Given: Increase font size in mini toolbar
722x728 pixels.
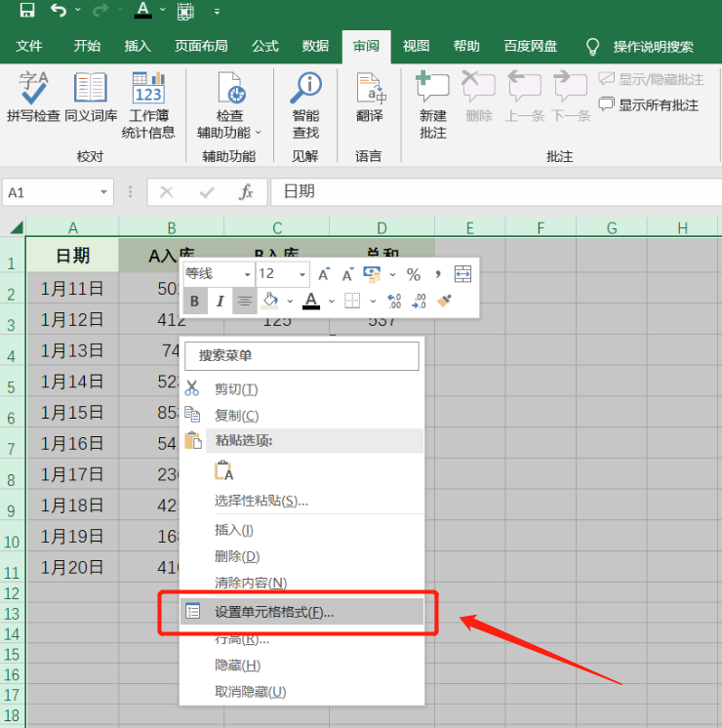Looking at the screenshot, I should (x=324, y=274).
